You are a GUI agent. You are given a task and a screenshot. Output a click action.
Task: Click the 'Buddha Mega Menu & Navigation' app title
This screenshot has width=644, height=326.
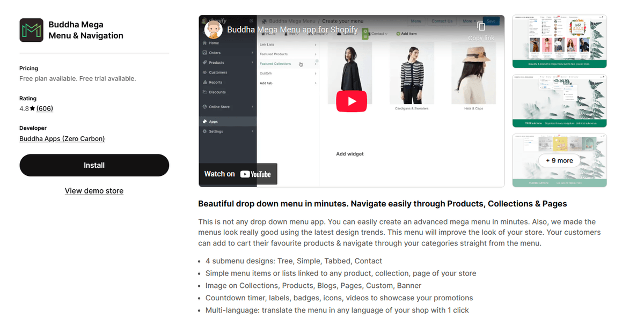[86, 30]
